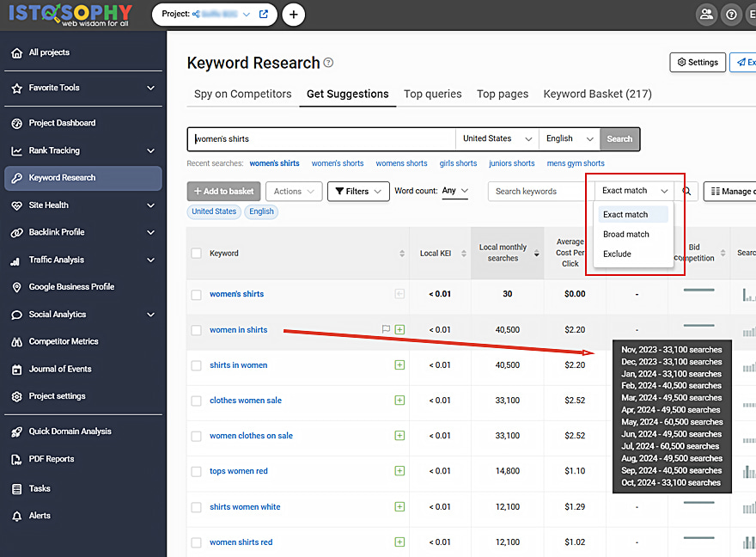Expand the Word count Any dropdown
The width and height of the screenshot is (756, 557).
point(454,191)
